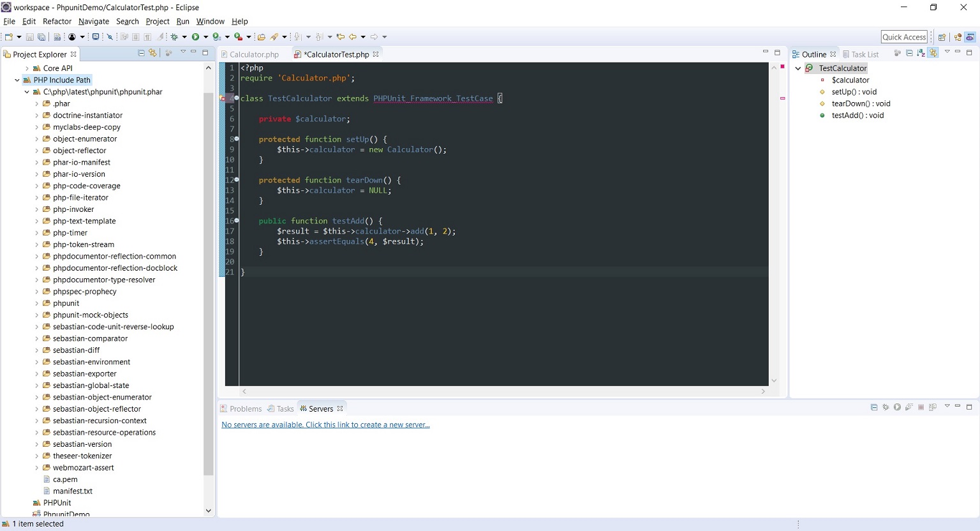Screen dimensions: 980x531
Task: Open the Debug button dropdown arrow
Action: tap(184, 37)
